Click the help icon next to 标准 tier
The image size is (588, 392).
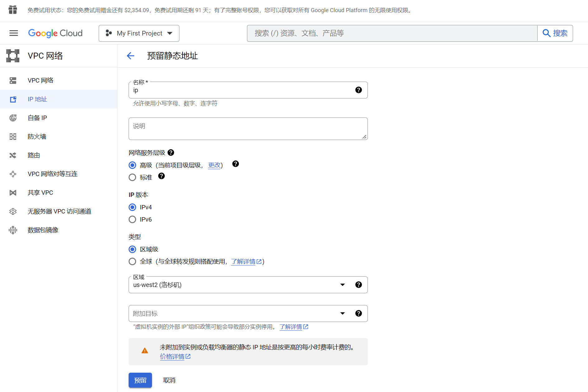tap(161, 176)
